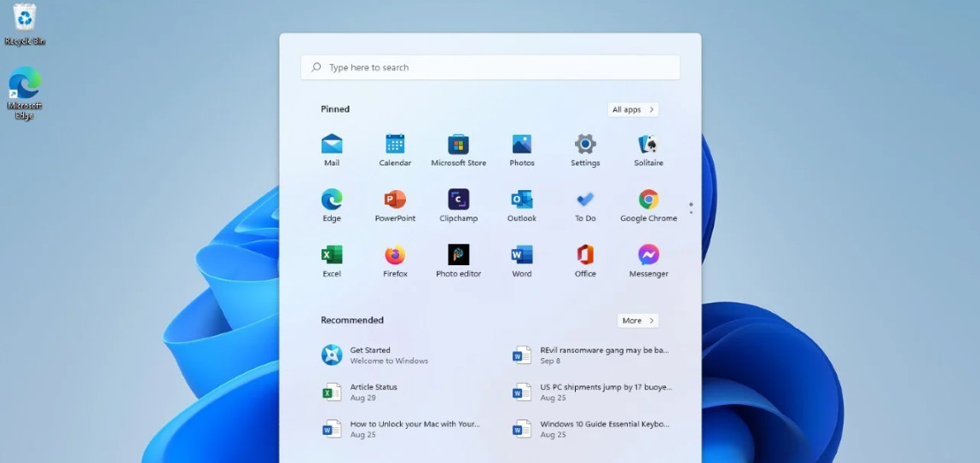
Task: Open the Photo editor app
Action: (458, 261)
